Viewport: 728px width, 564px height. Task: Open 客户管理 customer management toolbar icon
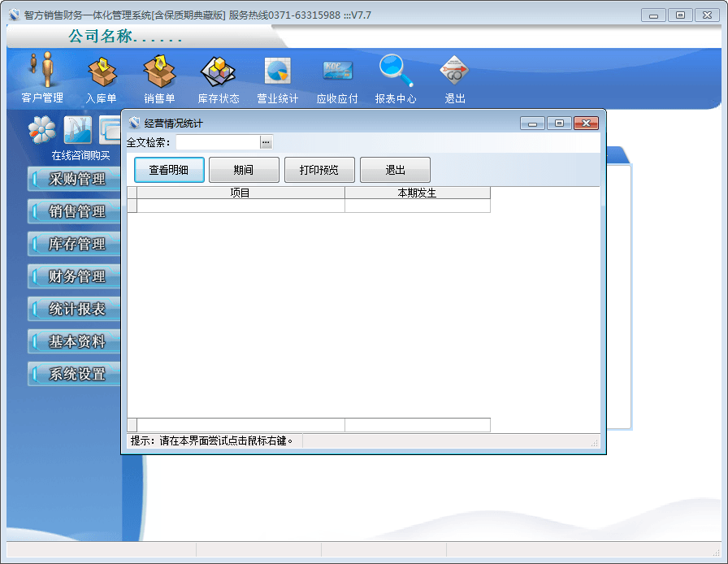(42, 73)
